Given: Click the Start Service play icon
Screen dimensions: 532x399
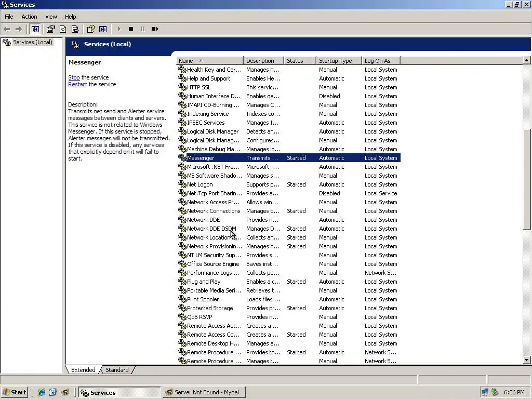Looking at the screenshot, I should tap(119, 29).
